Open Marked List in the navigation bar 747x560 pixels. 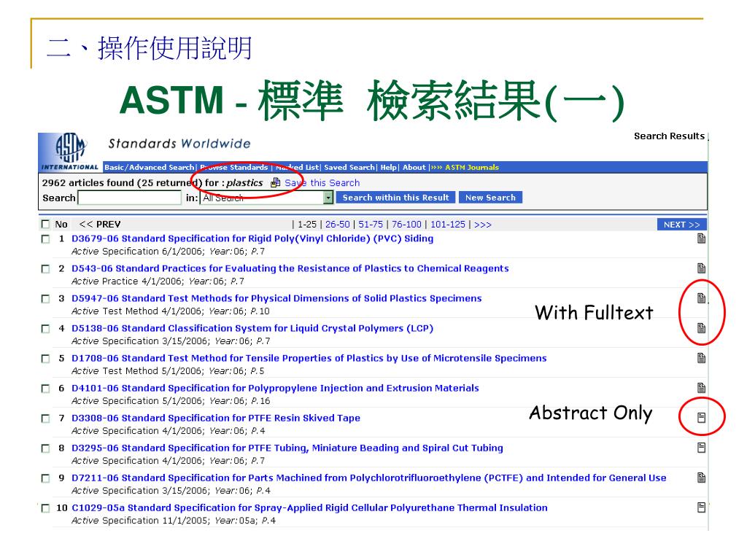(298, 167)
